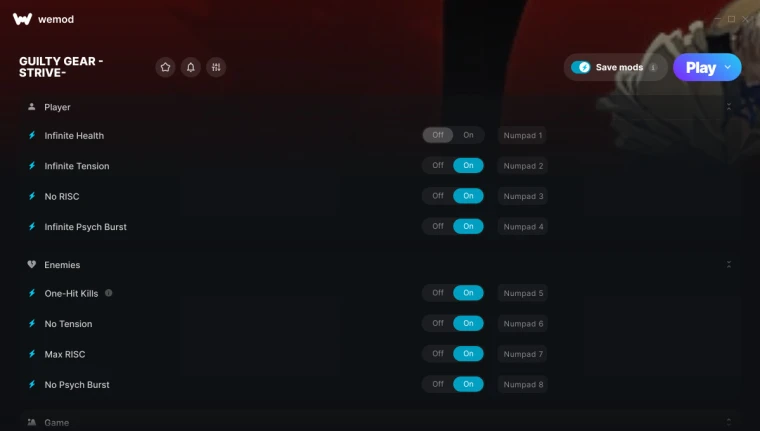
Task: Click the WeMod logo icon
Action: click(x=22, y=19)
